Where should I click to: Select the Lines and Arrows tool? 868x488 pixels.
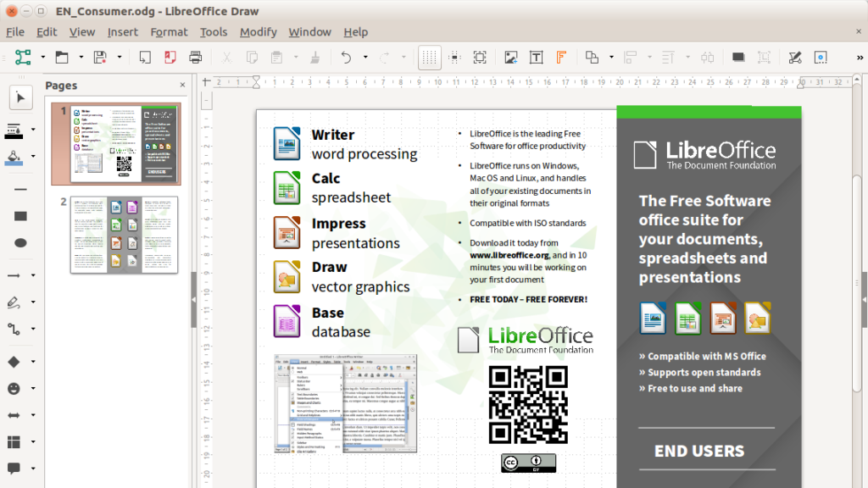pyautogui.click(x=14, y=275)
